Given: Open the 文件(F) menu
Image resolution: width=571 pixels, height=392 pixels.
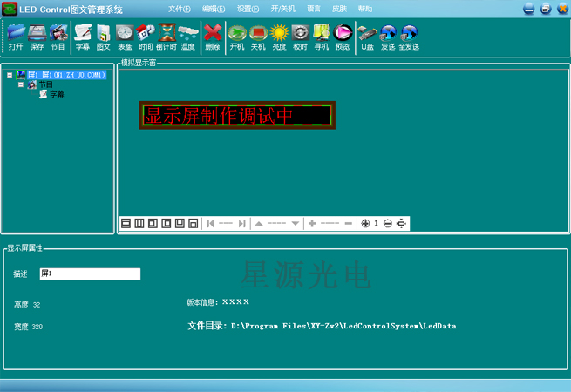Looking at the screenshot, I should [x=179, y=9].
